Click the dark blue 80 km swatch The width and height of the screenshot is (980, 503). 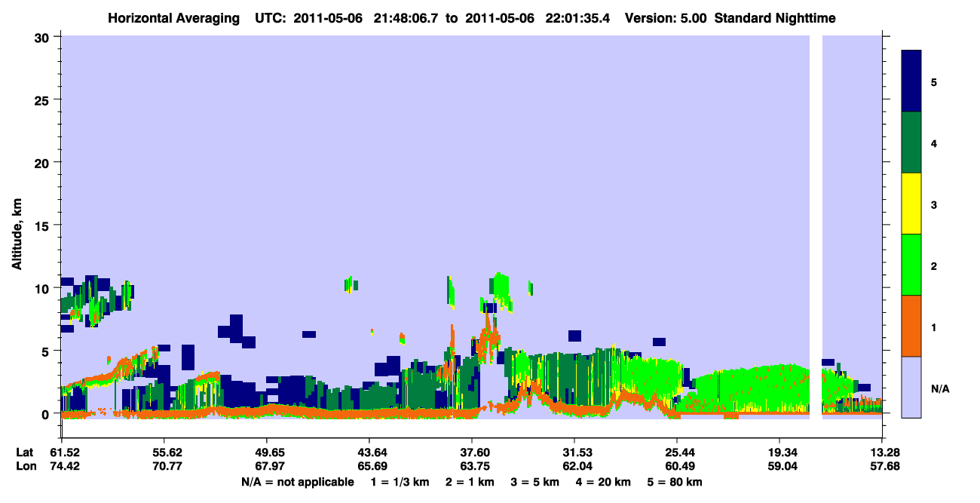[911, 81]
